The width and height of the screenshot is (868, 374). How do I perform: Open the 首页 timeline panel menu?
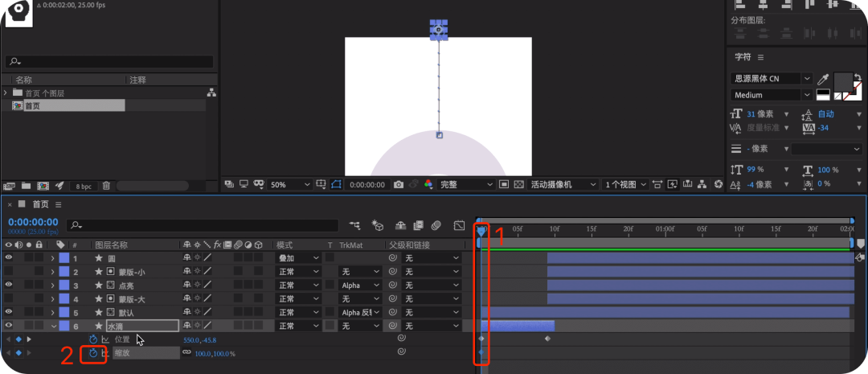tap(58, 204)
